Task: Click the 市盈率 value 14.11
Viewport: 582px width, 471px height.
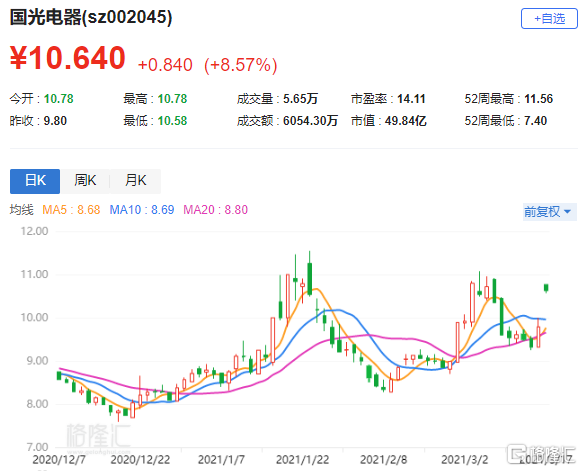Action: tap(411, 99)
